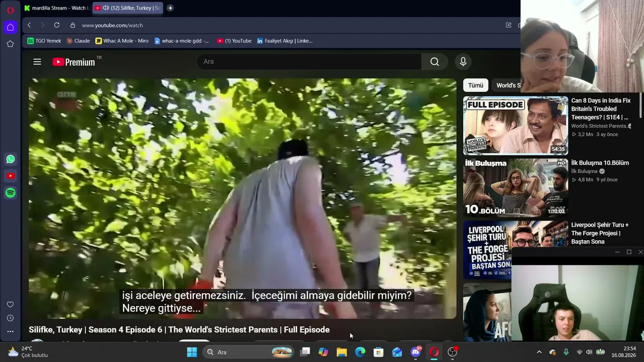Go to YouTube Premium home logo
This screenshot has height=362, width=644.
click(x=74, y=62)
